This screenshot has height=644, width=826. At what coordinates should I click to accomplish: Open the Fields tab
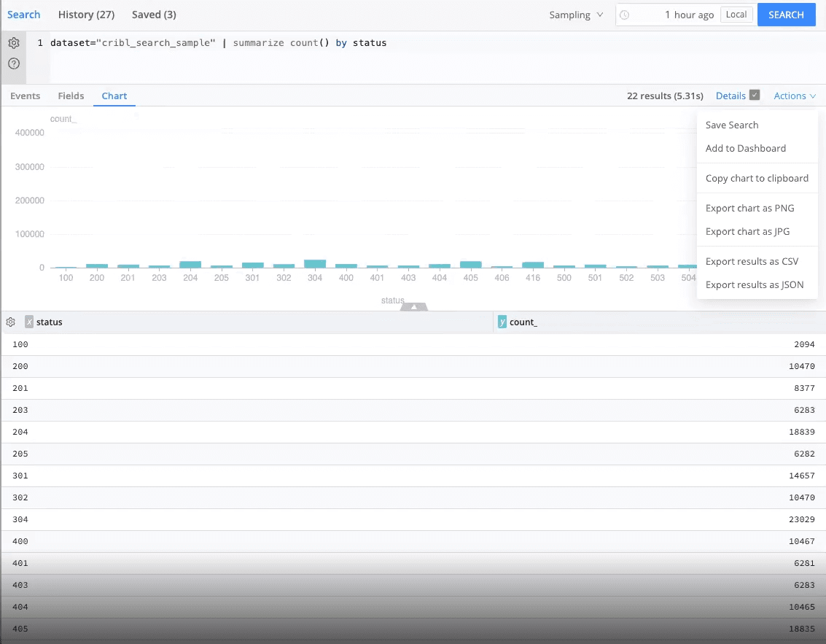click(71, 96)
